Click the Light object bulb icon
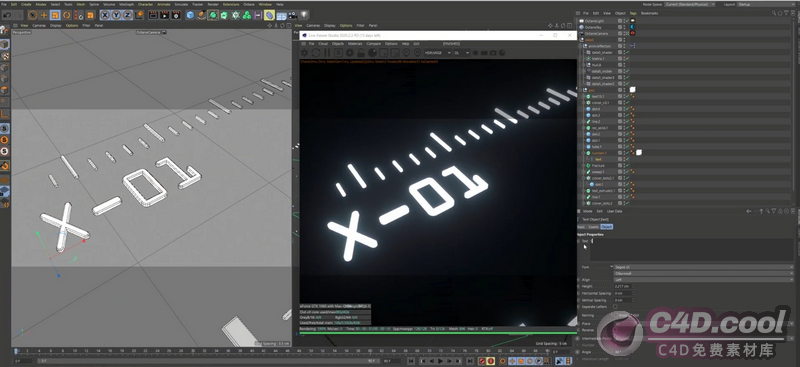 pos(304,15)
